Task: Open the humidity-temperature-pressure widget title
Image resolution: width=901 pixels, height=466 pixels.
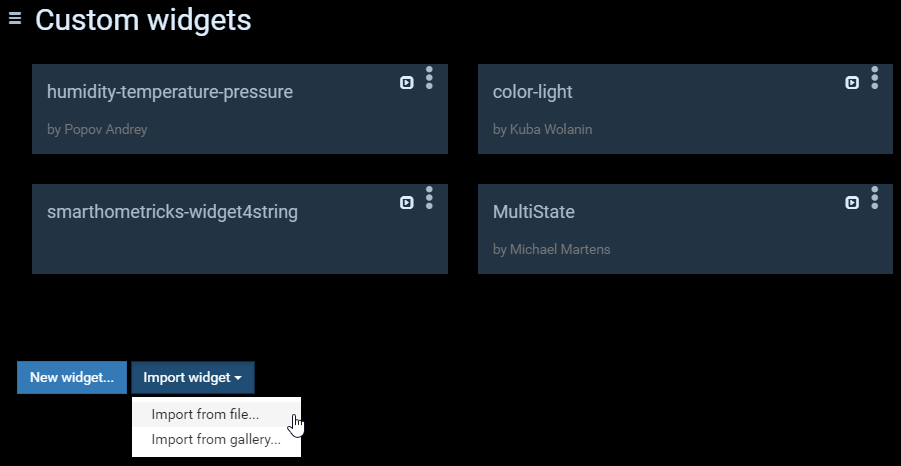Action: click(170, 92)
